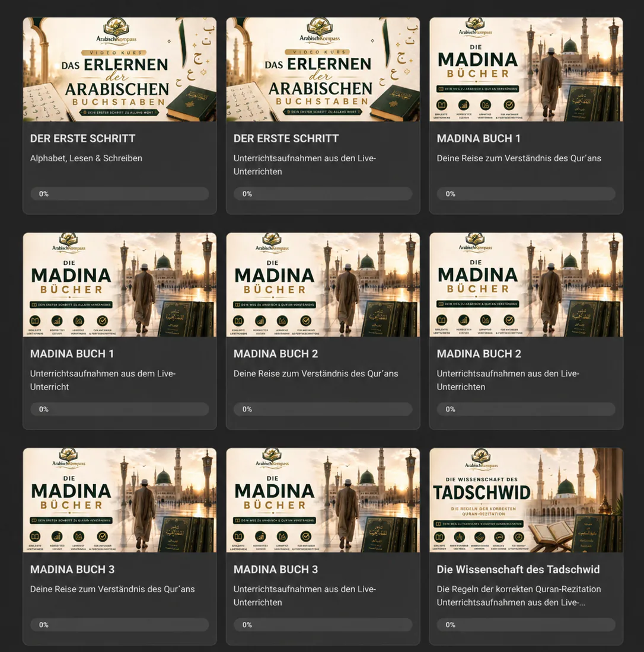
Task: Click MADINA BUCH 1 title above Deine Reise description
Action: [x=479, y=139]
